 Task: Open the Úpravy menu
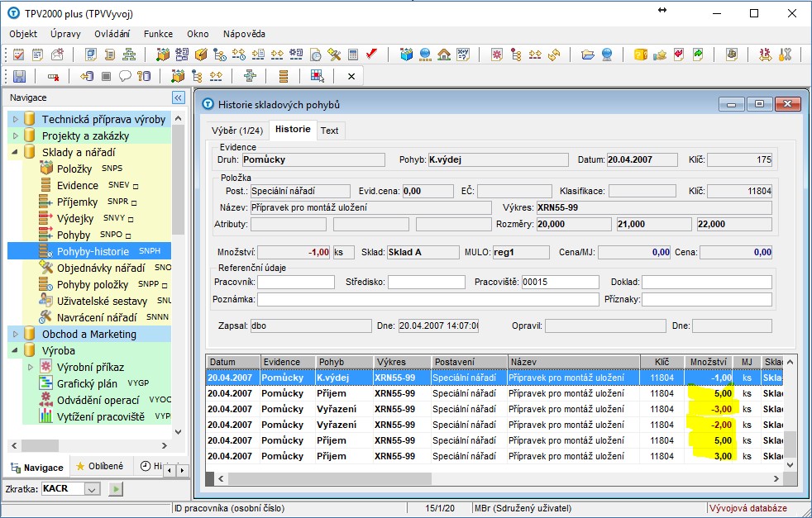click(66, 34)
